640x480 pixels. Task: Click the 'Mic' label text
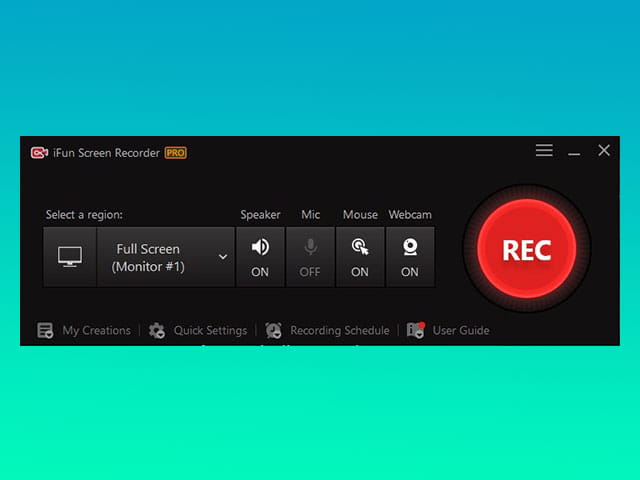310,215
